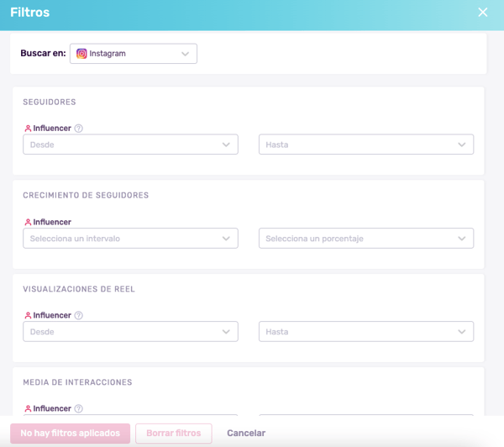Screen dimensions: 504x447
Task: Close the Filtros dialog with X
Action: (482, 13)
